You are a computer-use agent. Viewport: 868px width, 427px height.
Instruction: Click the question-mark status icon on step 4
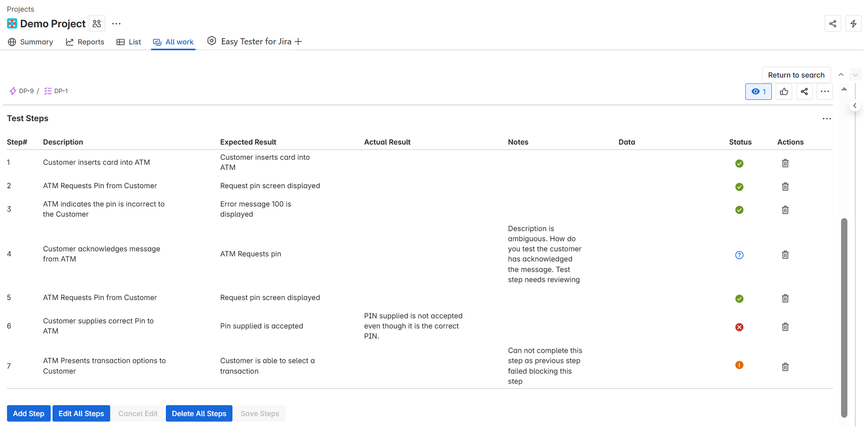(739, 254)
